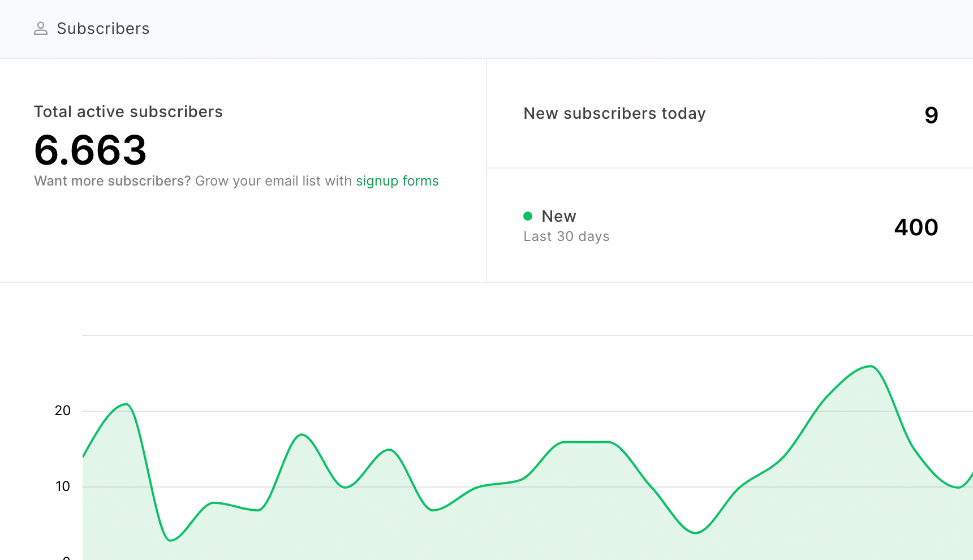Click the flat plateau in chart middle
The width and height of the screenshot is (973, 560).
585,442
